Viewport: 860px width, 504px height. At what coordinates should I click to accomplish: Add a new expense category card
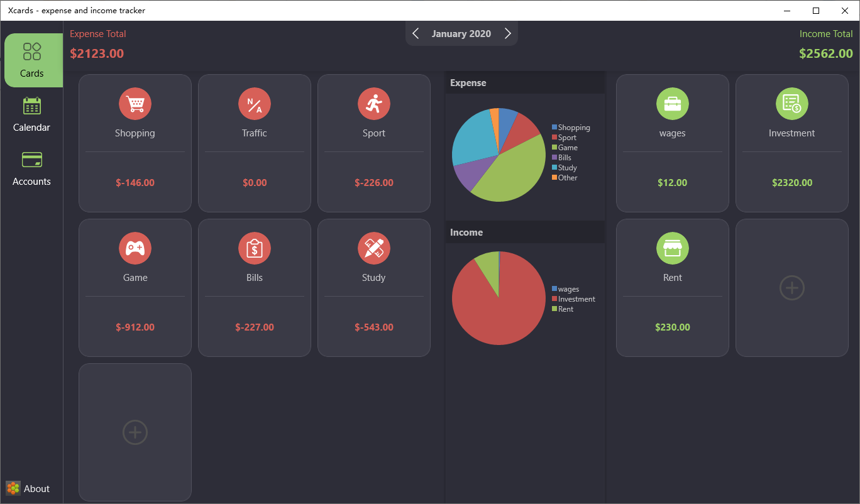click(x=135, y=432)
